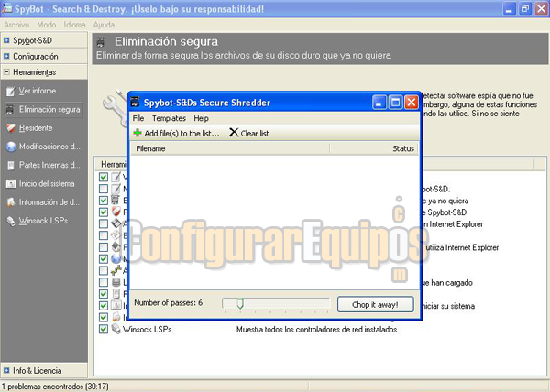Image resolution: width=550 pixels, height=392 pixels.
Task: Expand the Spybot-S&D sidebar section
Action: click(6, 40)
